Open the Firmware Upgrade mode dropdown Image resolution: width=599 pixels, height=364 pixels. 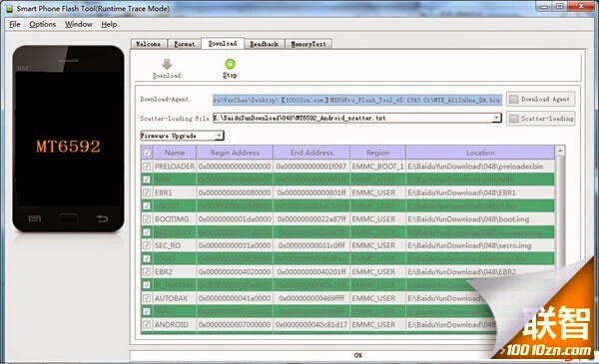[x=182, y=136]
